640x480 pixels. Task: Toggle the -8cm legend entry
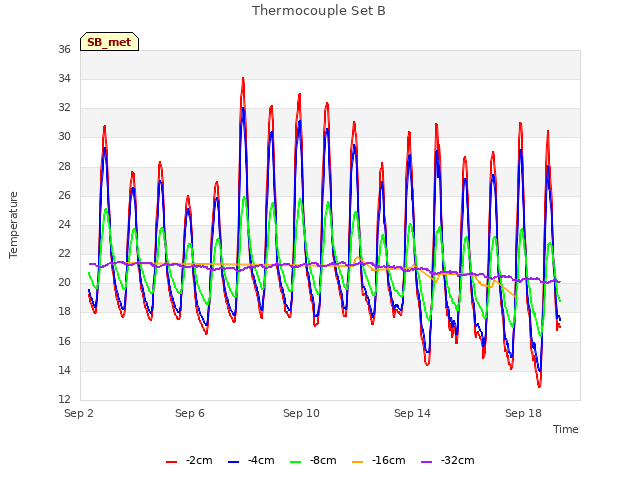(x=313, y=461)
